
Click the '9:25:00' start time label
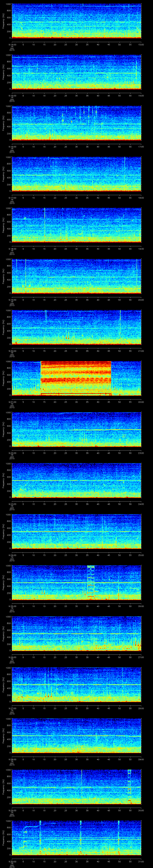[x=12, y=606]
